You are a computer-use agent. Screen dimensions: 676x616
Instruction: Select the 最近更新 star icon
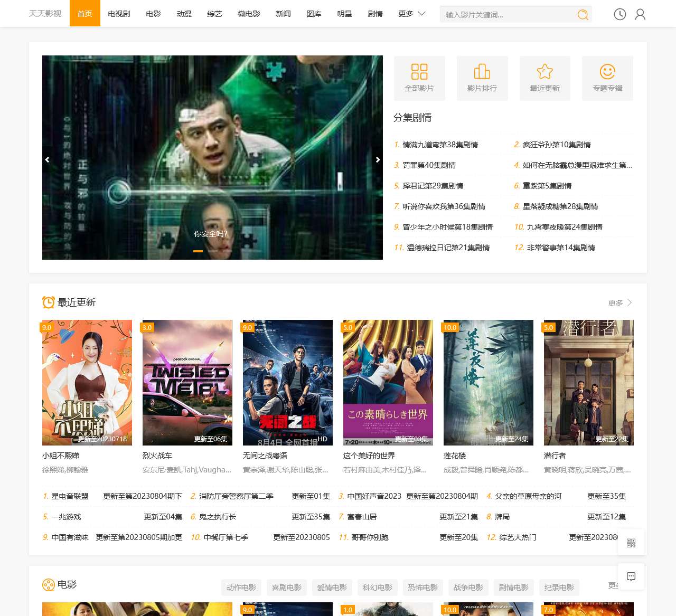click(544, 71)
